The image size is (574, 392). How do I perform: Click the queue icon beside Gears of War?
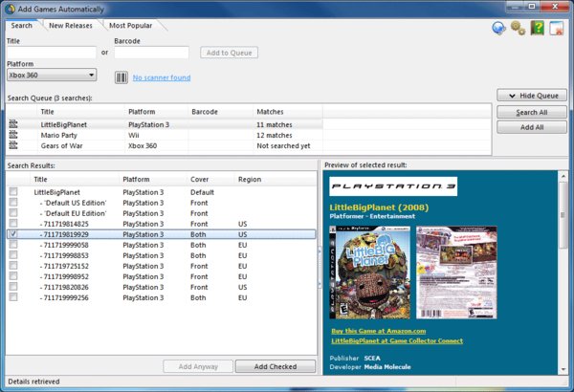pos(14,146)
